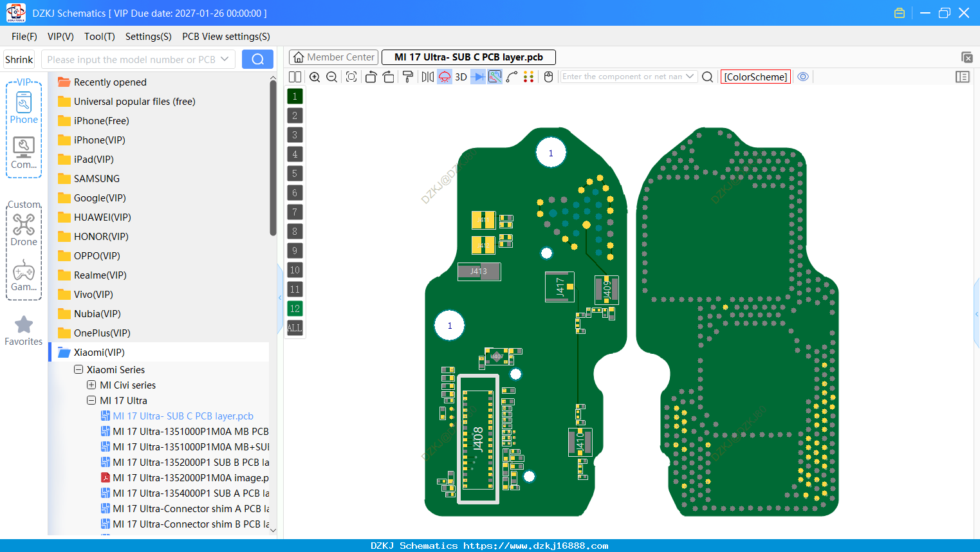
Task: Click the file tree vertical scrollbar
Action: click(273, 158)
